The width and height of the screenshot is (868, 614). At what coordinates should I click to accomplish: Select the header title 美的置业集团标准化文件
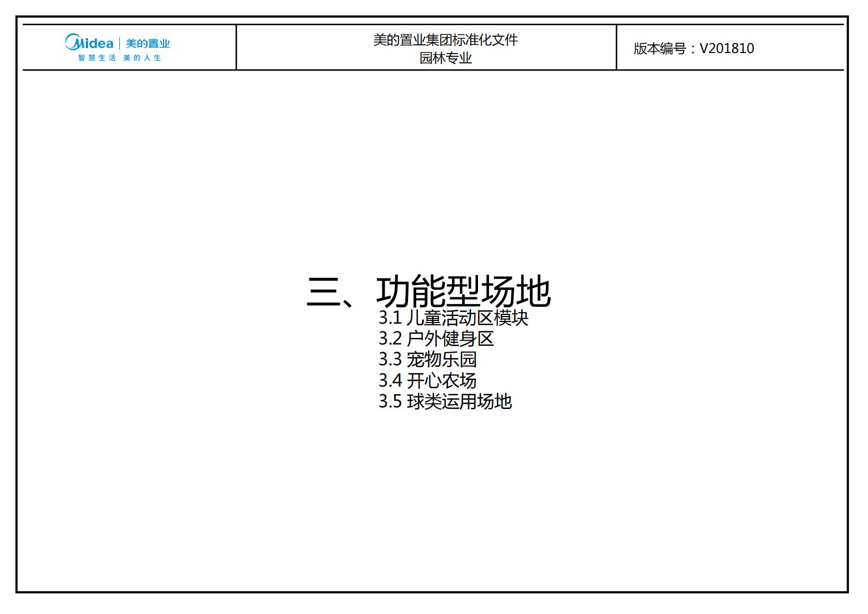(x=445, y=40)
